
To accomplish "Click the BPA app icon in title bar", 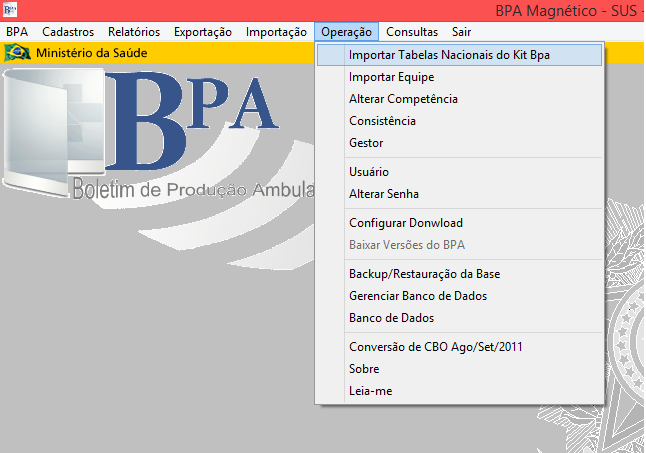I will (10, 10).
